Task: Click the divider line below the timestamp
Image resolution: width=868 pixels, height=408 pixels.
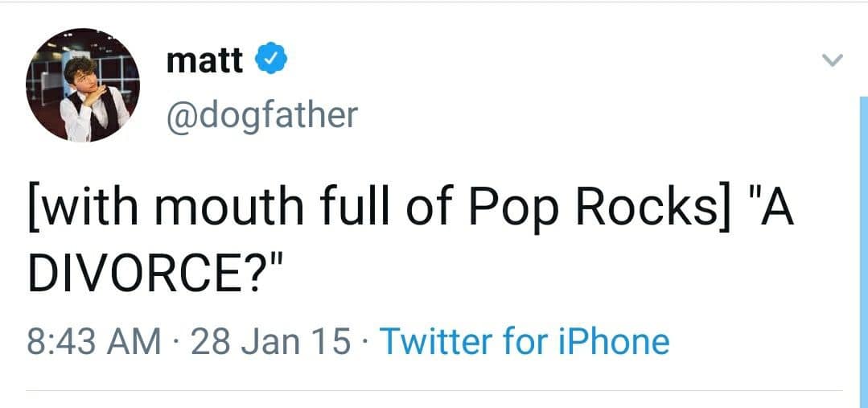Action: (434, 392)
